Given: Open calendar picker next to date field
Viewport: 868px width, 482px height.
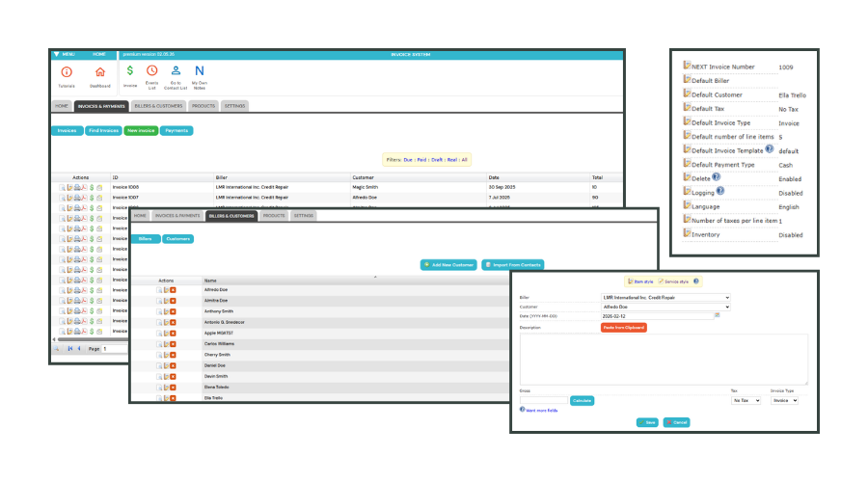Looking at the screenshot, I should click(718, 315).
